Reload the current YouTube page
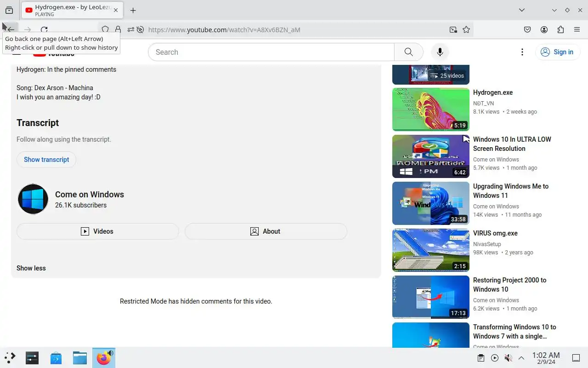Image resolution: width=588 pixels, height=368 pixels. coord(44,29)
